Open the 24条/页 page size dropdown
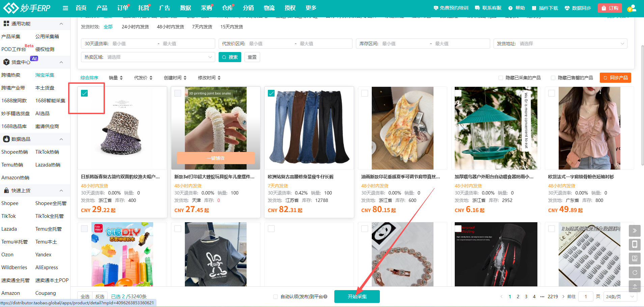Screen dimensions: 644x307 620,297
